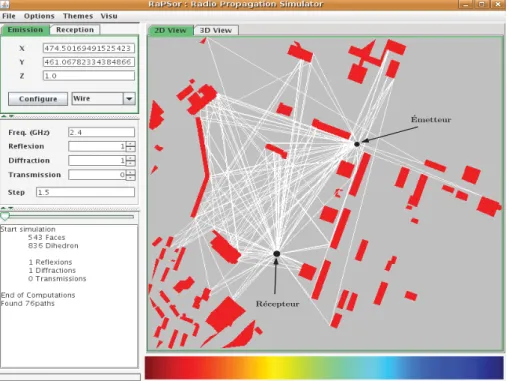Open the Themes menu

78,16
